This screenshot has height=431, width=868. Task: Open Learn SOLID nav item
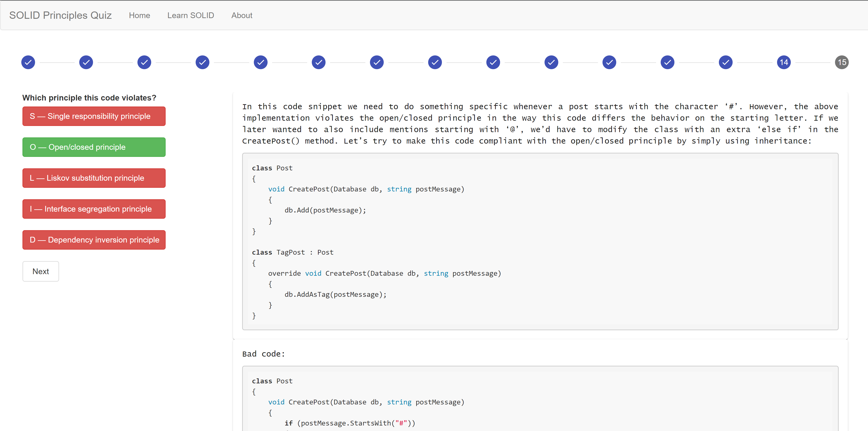(191, 16)
